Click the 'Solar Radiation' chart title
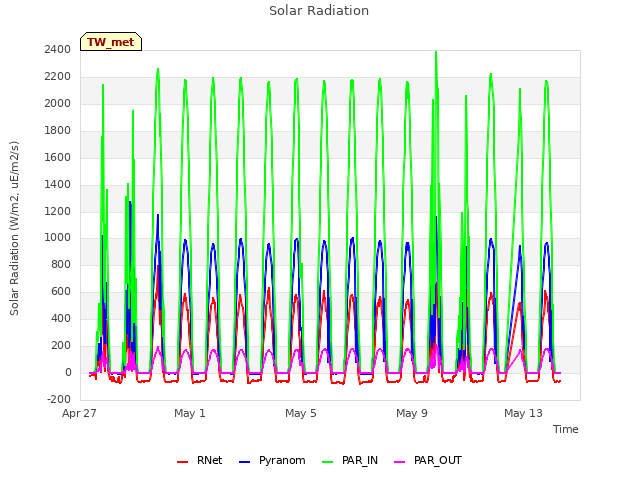The width and height of the screenshot is (640, 480). pos(319,11)
